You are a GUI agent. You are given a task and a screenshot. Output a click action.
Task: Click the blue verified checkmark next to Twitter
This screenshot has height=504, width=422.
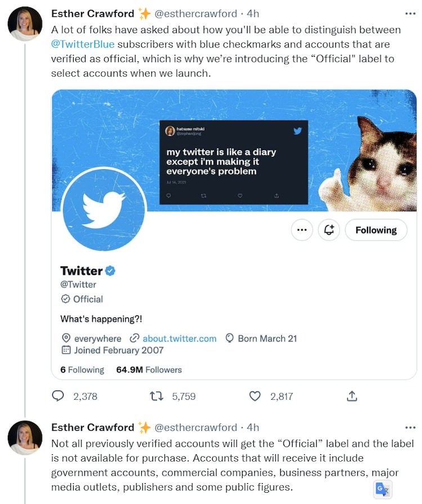tap(111, 271)
